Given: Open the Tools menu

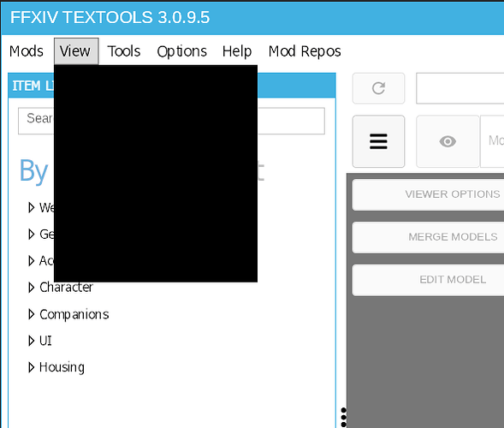Looking at the screenshot, I should 124,51.
